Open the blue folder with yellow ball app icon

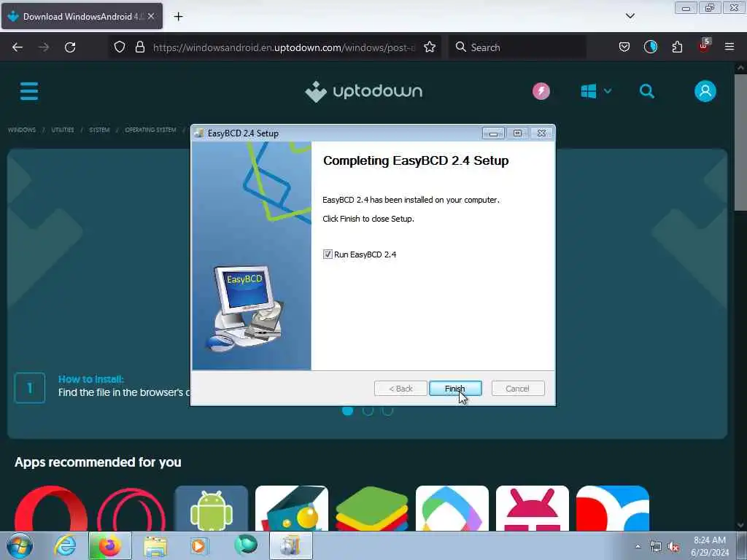point(292,508)
